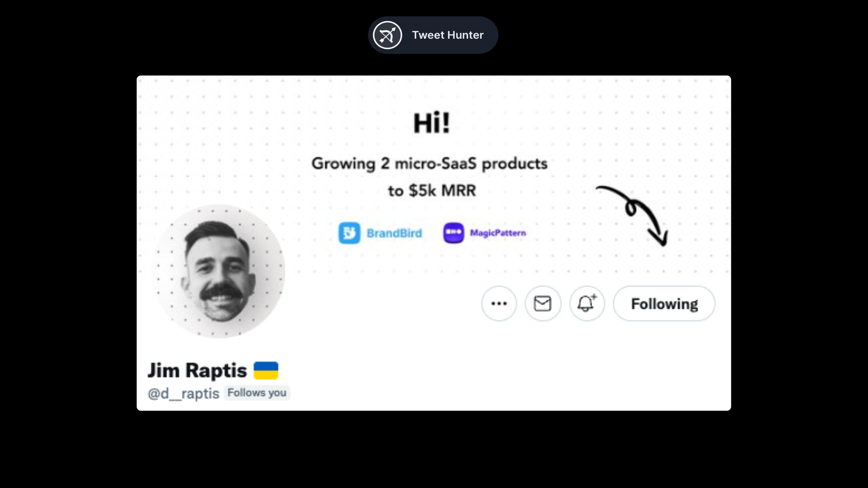Image resolution: width=868 pixels, height=488 pixels.
Task: Click the hand-drawn curly arrow doodle
Action: [x=632, y=216]
